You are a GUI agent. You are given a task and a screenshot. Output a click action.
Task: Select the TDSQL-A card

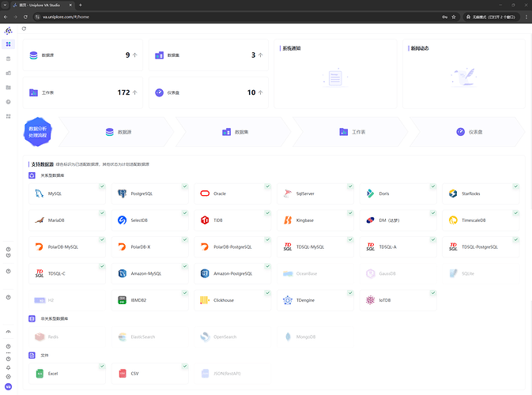pyautogui.click(x=398, y=246)
